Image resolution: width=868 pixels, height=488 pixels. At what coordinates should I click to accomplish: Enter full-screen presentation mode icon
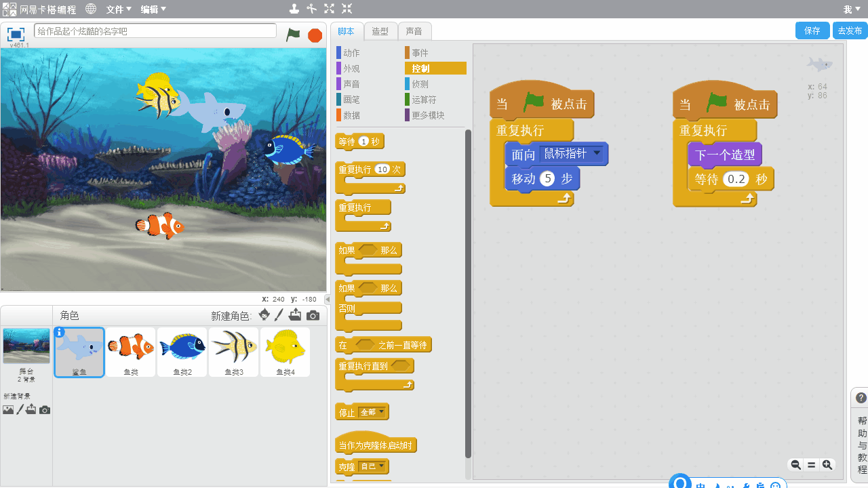tap(16, 34)
